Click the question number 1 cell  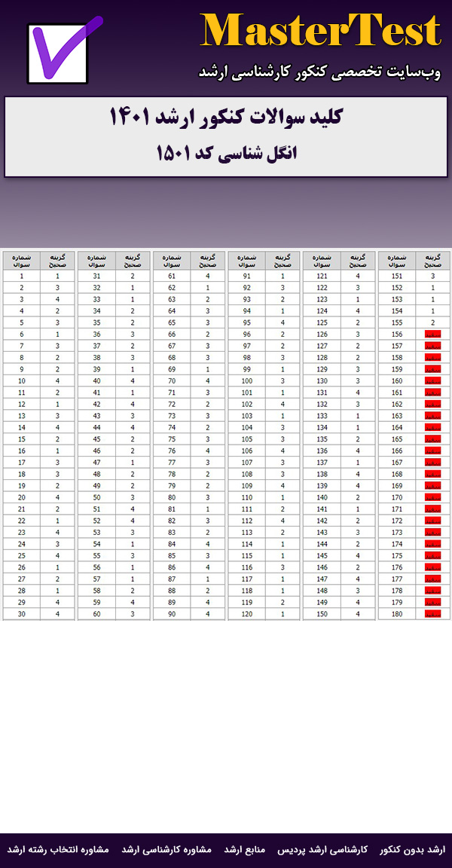click(22, 276)
